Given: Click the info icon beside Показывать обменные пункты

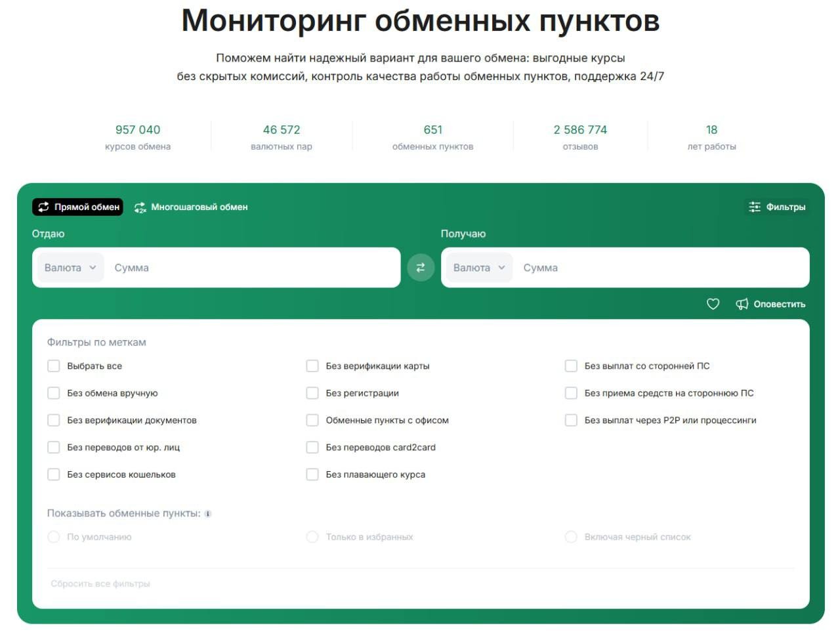Looking at the screenshot, I should tap(208, 514).
